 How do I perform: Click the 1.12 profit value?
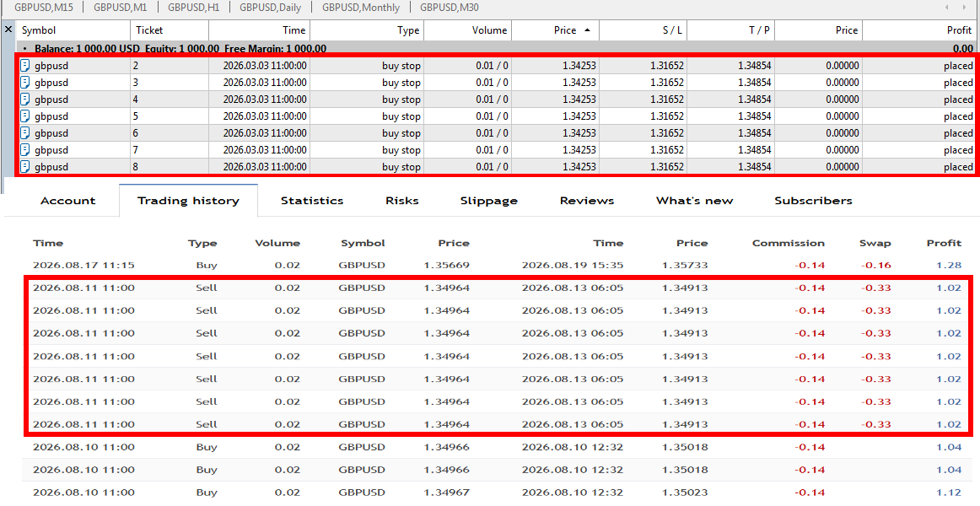pyautogui.click(x=949, y=493)
